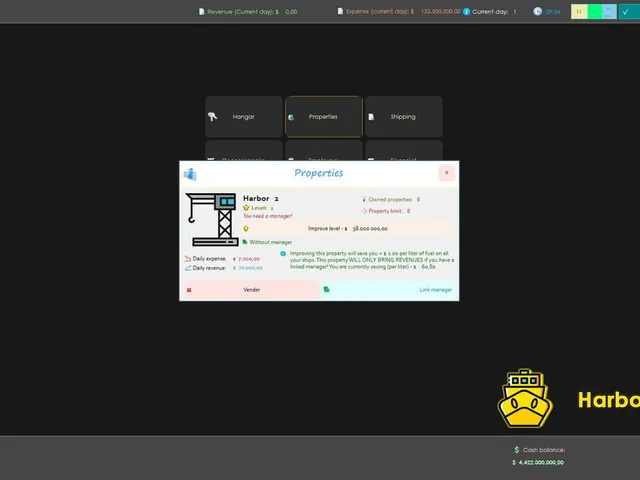Click the clock icon beside game time

point(538,11)
